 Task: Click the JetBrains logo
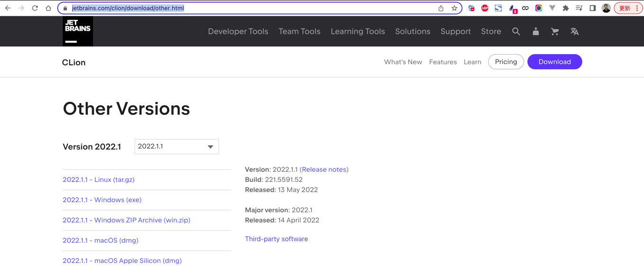coord(78,31)
